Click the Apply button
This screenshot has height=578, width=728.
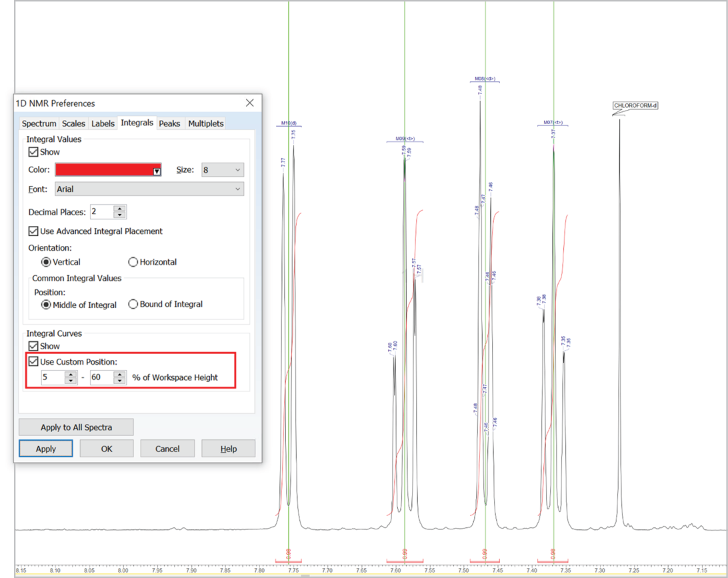click(45, 448)
